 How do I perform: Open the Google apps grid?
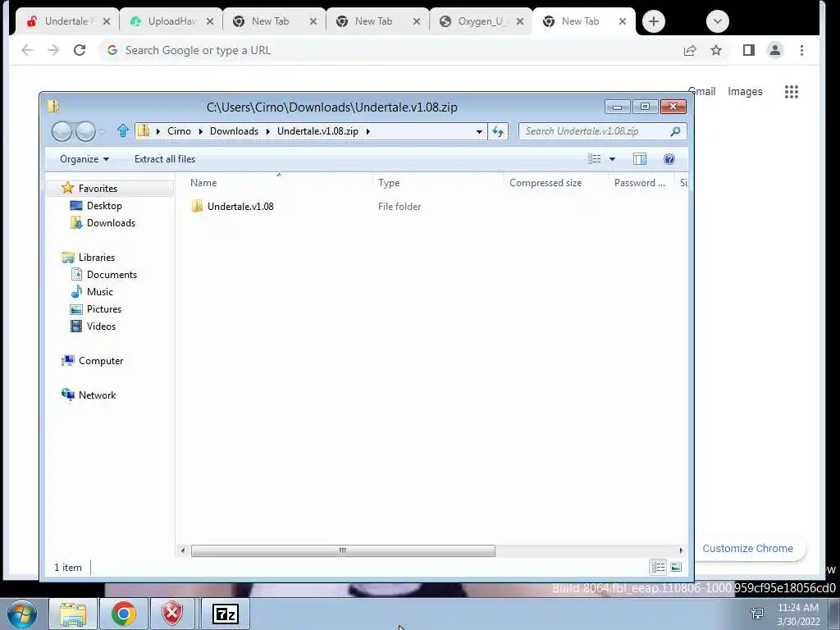click(792, 92)
